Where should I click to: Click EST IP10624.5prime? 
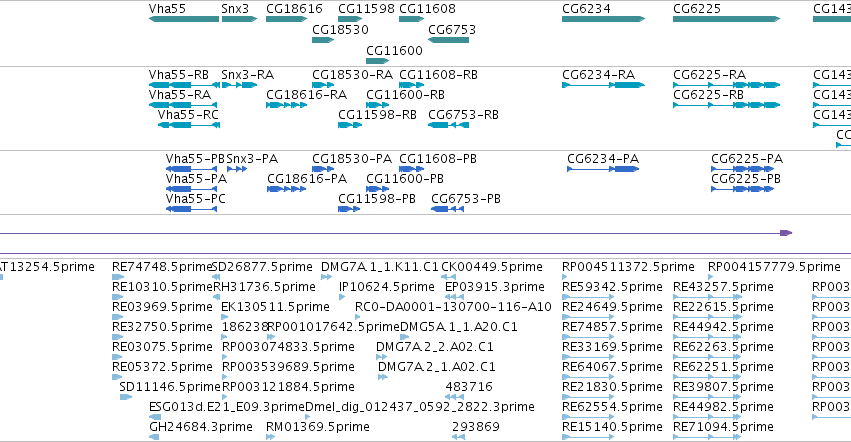[386, 287]
